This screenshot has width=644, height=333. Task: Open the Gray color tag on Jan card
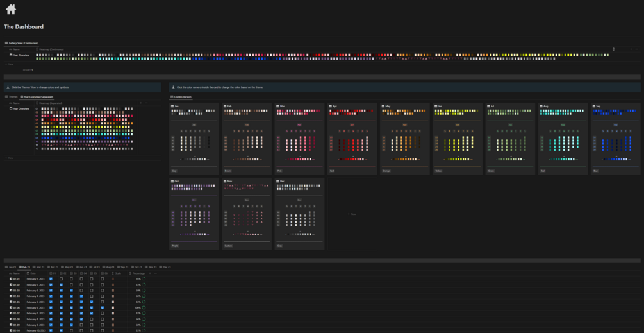pos(174,171)
